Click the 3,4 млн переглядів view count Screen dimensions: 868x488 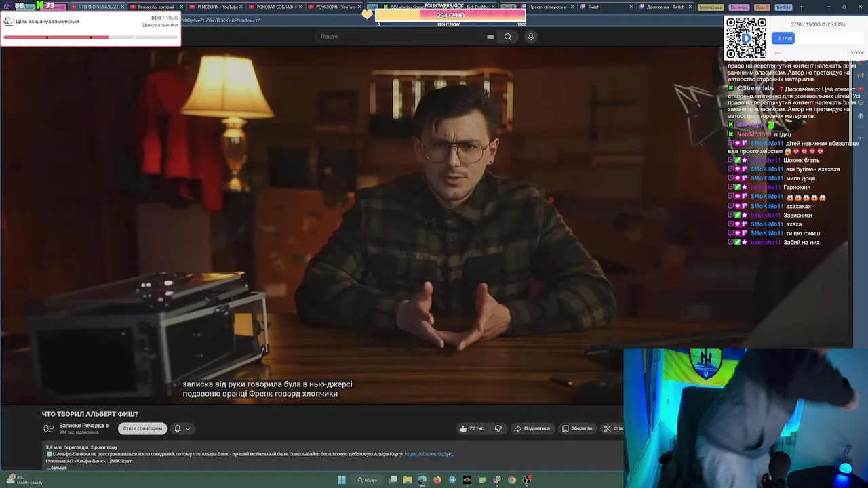coord(68,447)
